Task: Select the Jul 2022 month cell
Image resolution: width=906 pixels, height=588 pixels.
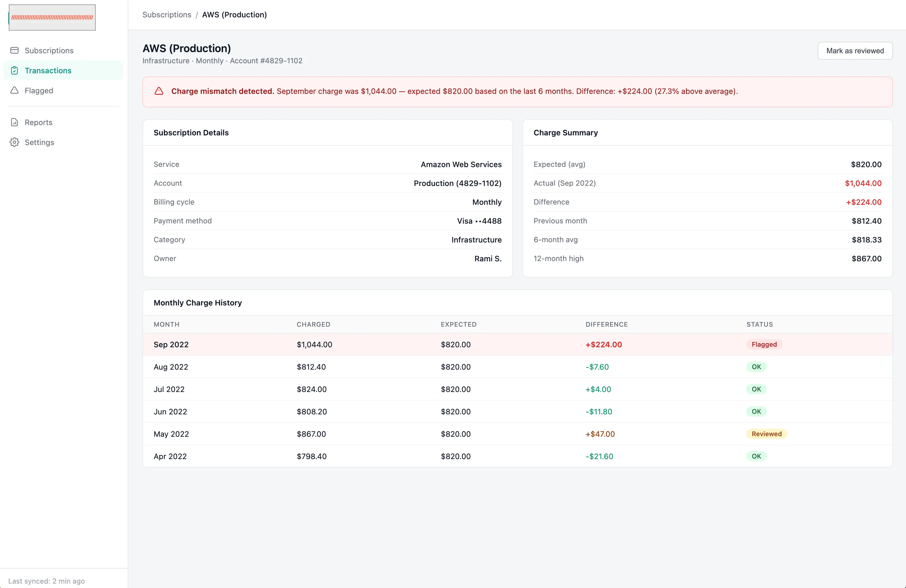Action: (169, 389)
